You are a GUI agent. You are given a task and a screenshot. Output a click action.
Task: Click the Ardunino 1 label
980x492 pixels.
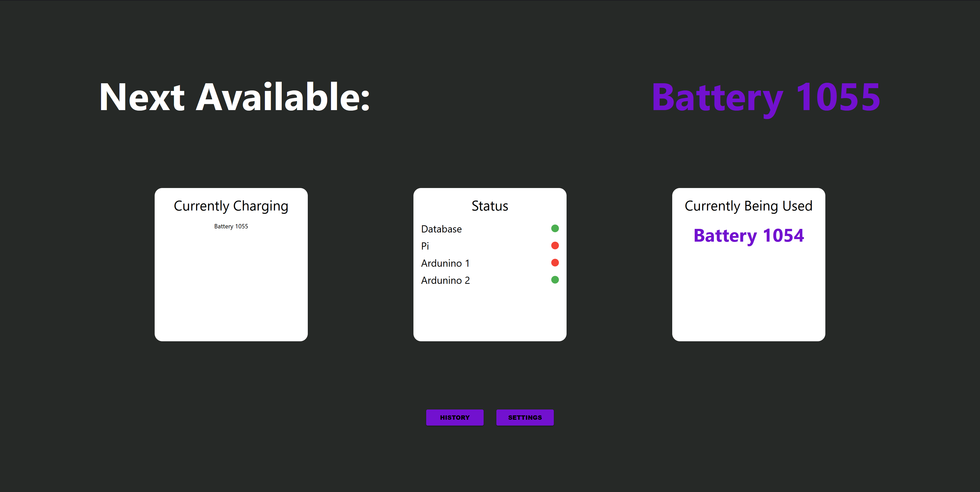(445, 263)
